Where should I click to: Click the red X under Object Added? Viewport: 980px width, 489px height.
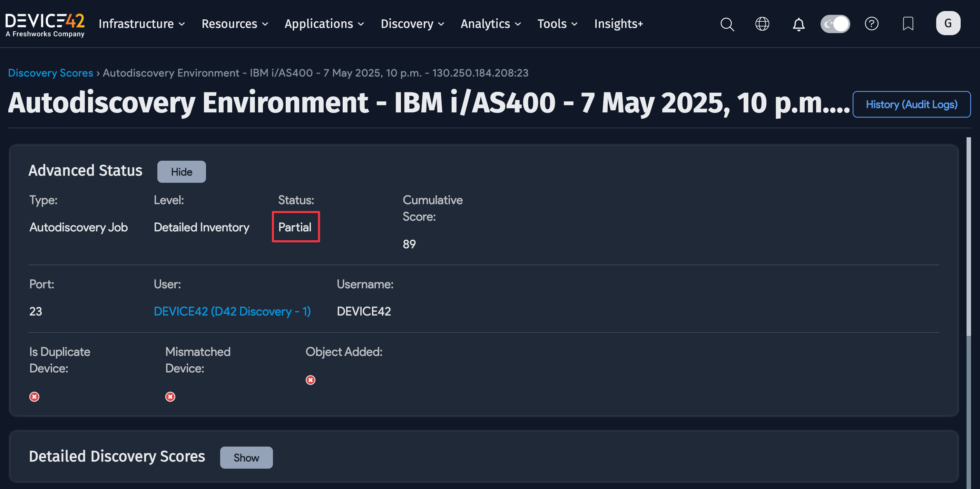tap(311, 379)
